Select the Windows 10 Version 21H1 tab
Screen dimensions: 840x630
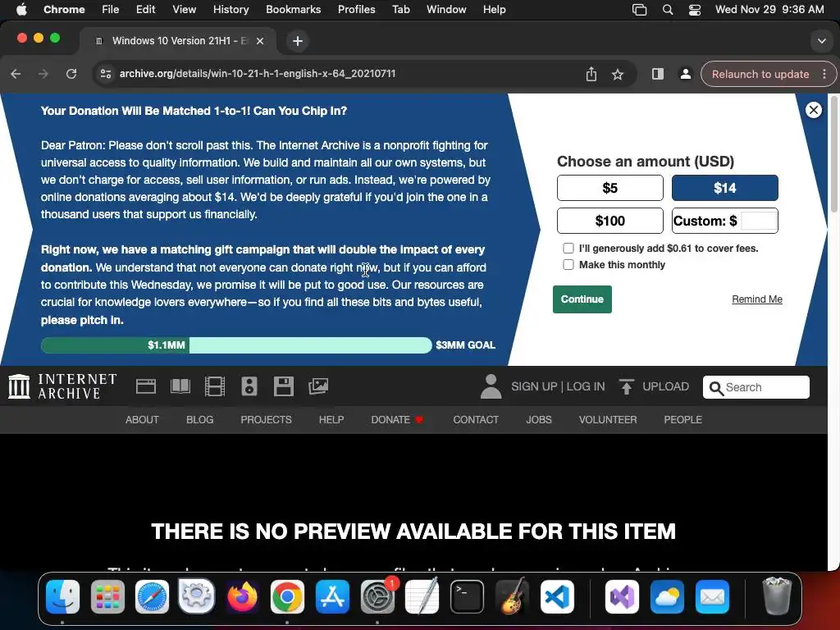tap(178, 41)
